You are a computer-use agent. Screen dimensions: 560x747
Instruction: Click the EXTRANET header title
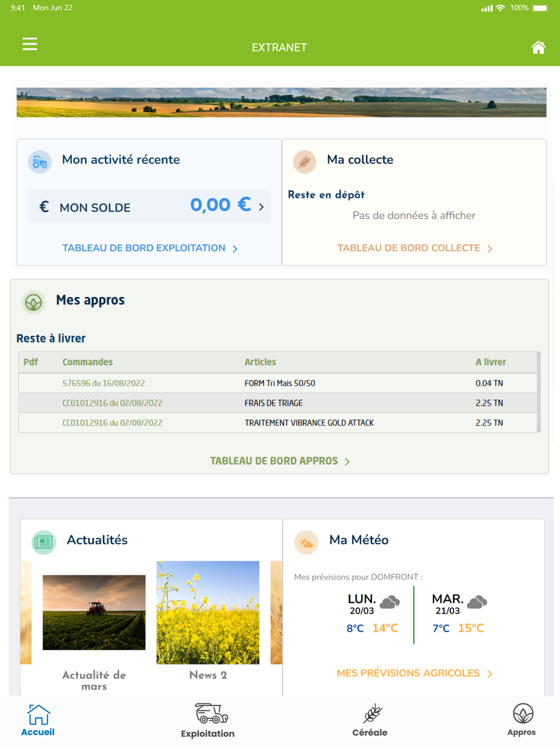tap(279, 48)
